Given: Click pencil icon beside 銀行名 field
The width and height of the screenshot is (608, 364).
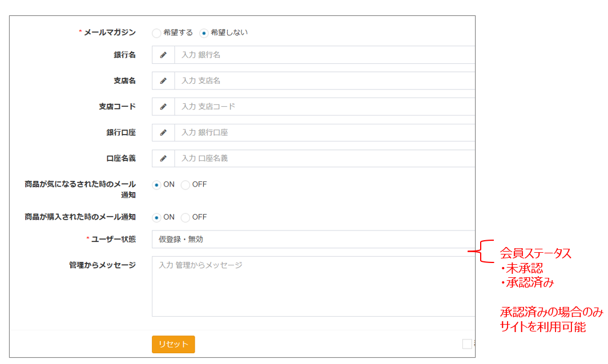Looking at the screenshot, I should pos(163,55).
